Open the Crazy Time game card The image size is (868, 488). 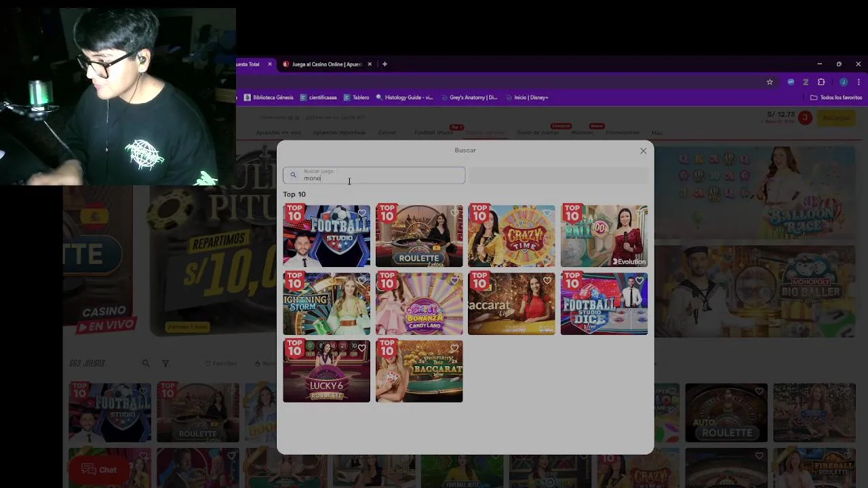pos(511,236)
